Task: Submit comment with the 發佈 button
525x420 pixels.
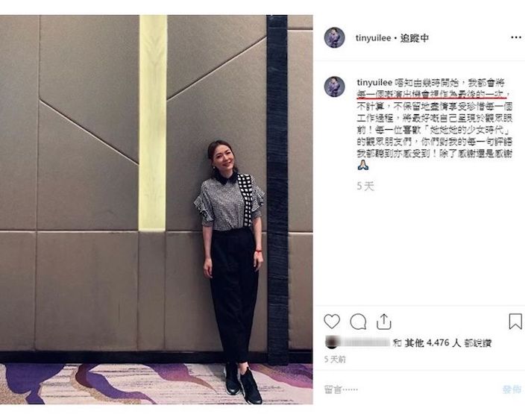Action: click(512, 389)
